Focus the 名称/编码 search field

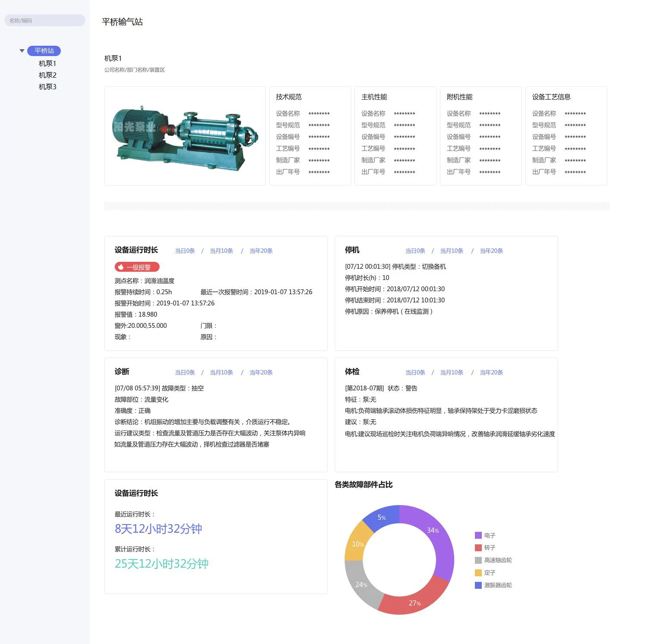(x=45, y=20)
